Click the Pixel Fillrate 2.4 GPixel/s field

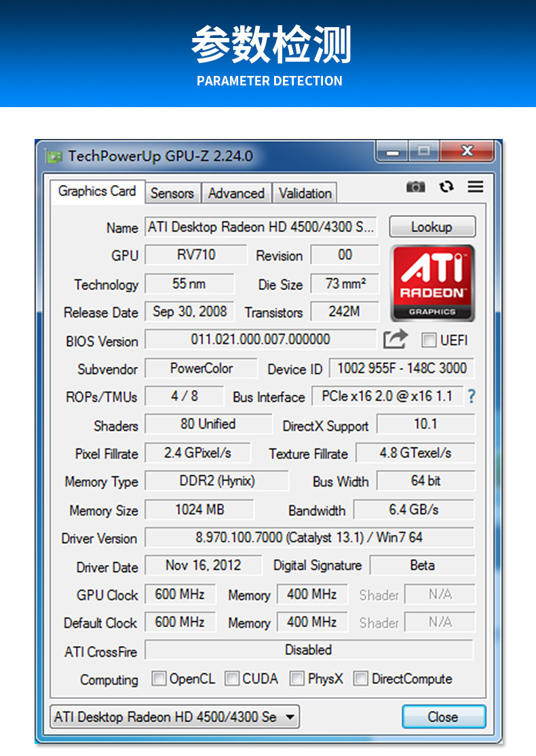(198, 453)
